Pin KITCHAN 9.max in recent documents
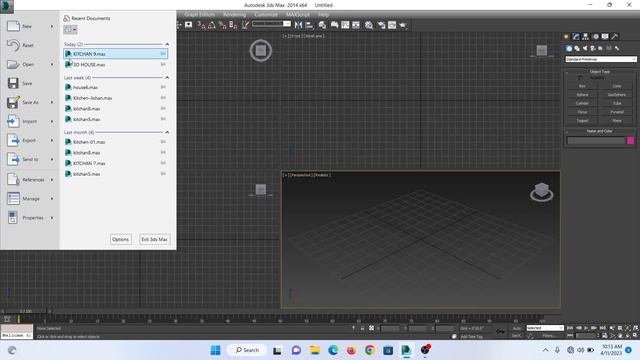The height and width of the screenshot is (360, 640). coord(163,53)
